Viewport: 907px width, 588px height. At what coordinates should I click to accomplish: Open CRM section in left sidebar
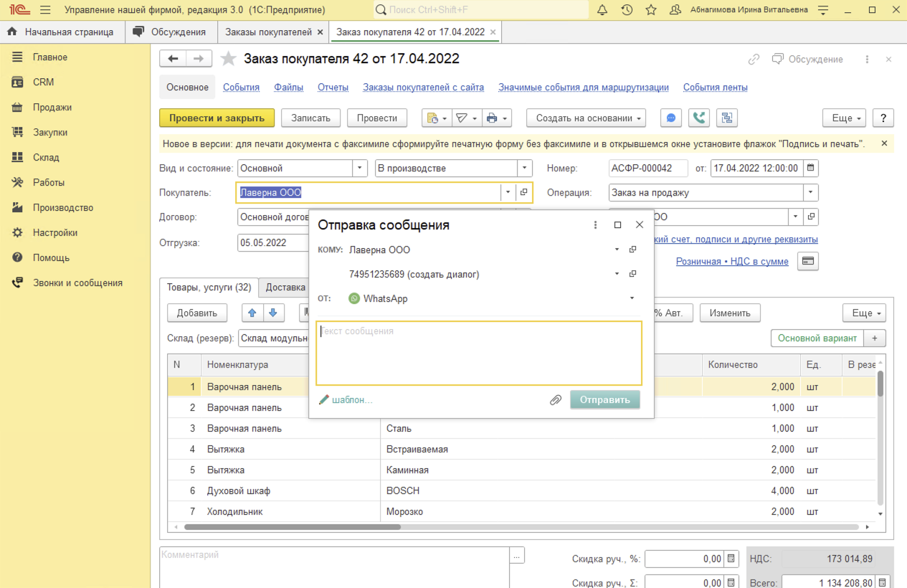[x=43, y=82]
